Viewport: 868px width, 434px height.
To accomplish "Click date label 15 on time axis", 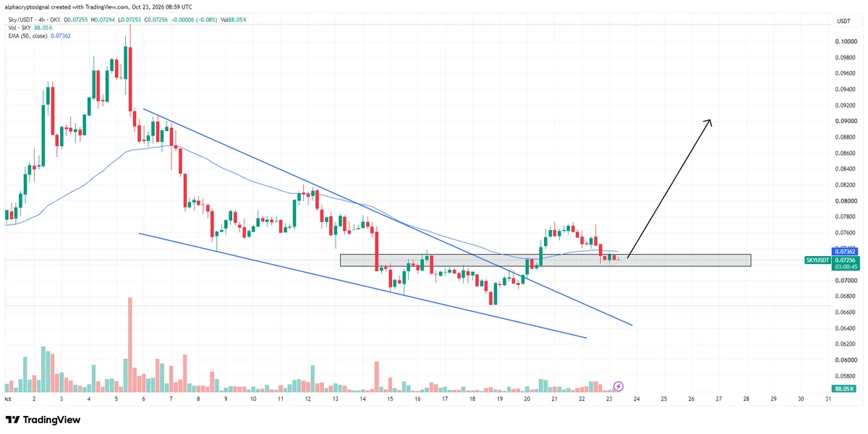I will 390,399.
